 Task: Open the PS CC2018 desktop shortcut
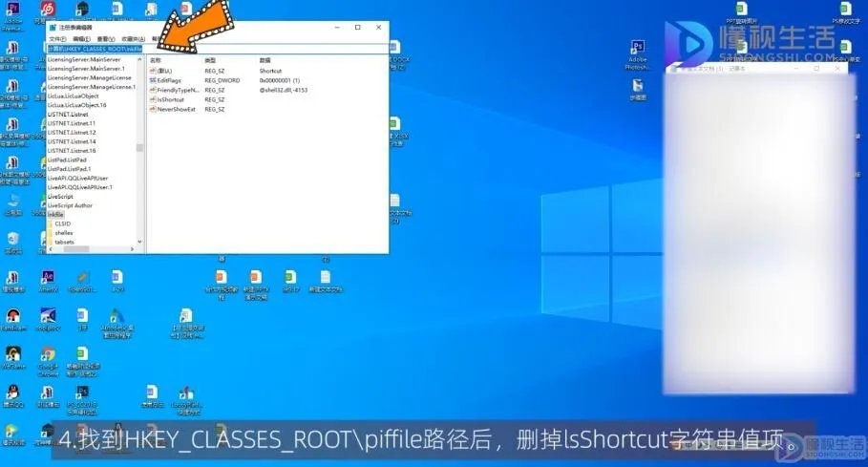pyautogui.click(x=82, y=399)
